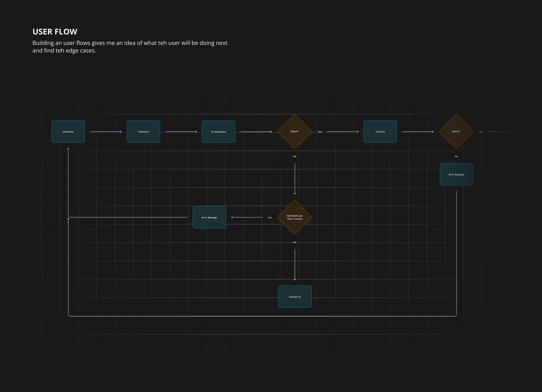
Task: Select Error Message box under second Match?
Action: click(x=456, y=174)
